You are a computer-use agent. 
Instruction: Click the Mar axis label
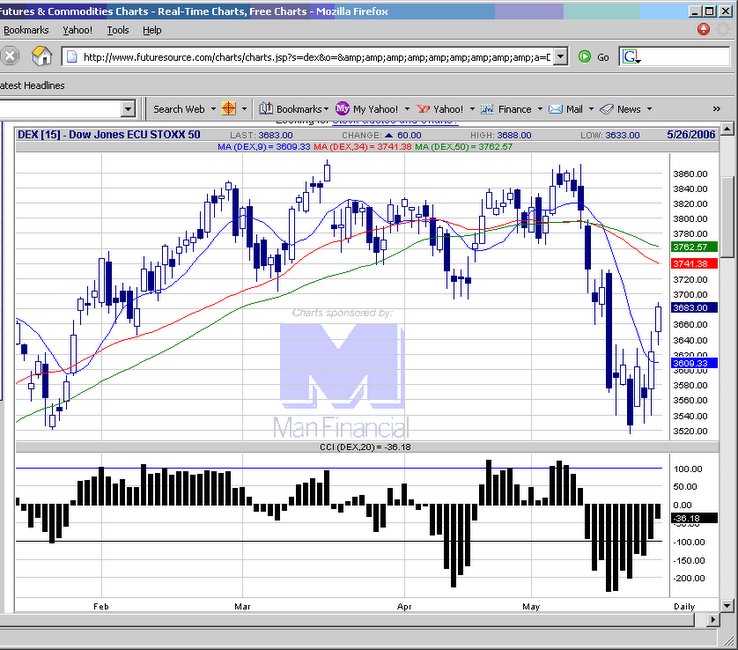click(x=242, y=607)
